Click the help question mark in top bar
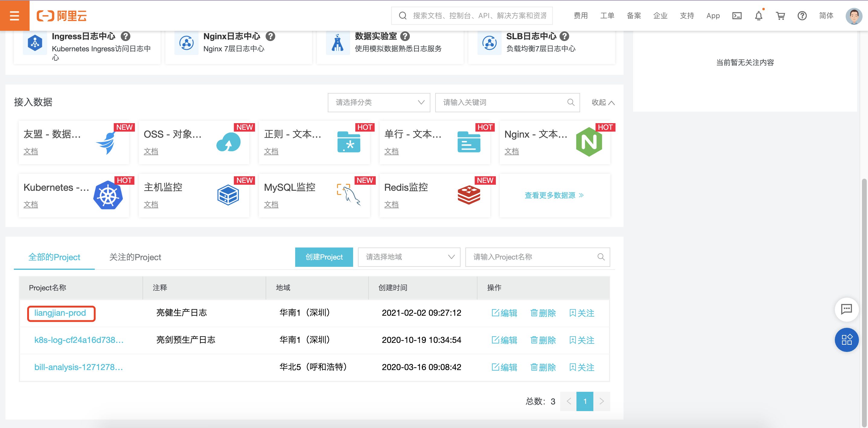Viewport: 868px width, 428px height. pyautogui.click(x=802, y=15)
